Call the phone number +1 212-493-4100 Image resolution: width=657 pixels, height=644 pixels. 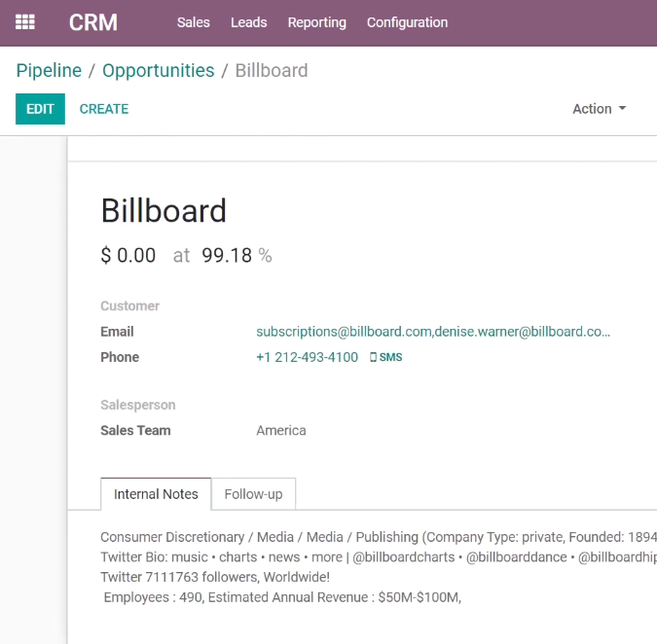click(x=308, y=357)
